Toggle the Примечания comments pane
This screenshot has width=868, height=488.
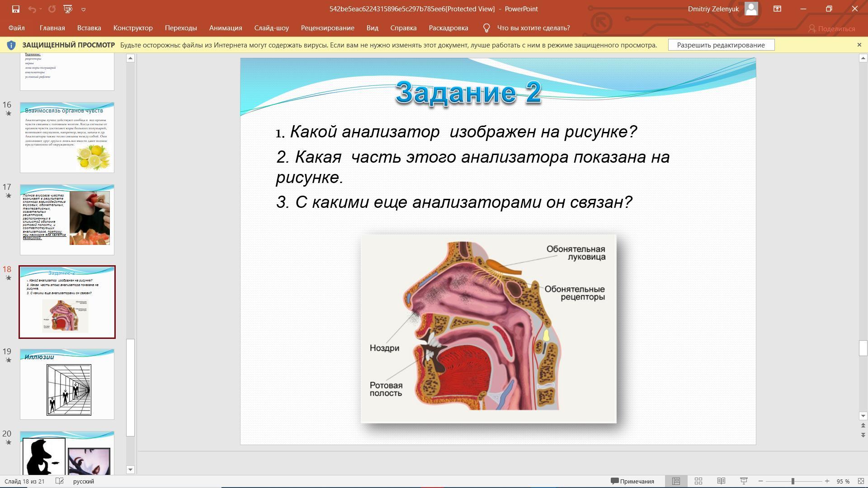[632, 481]
